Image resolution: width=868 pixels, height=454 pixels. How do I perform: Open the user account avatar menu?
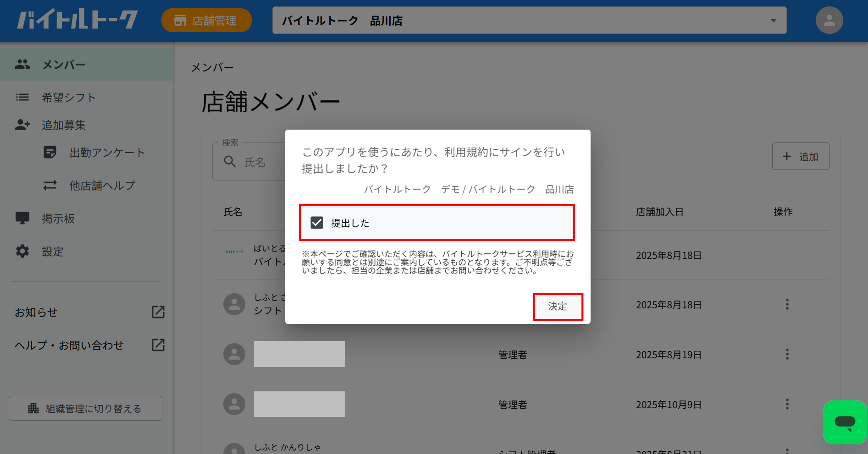pos(829,20)
